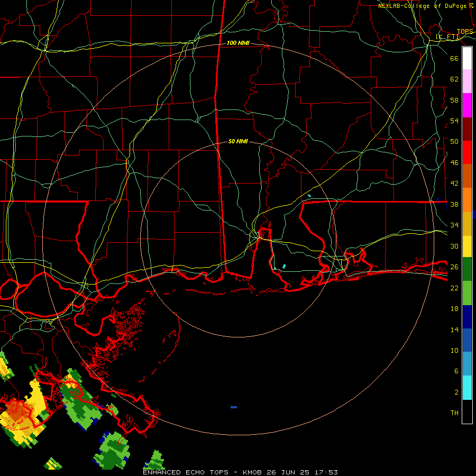This screenshot has width=476, height=476.
Task: Click the gold legend swatch
Action: tap(467, 224)
